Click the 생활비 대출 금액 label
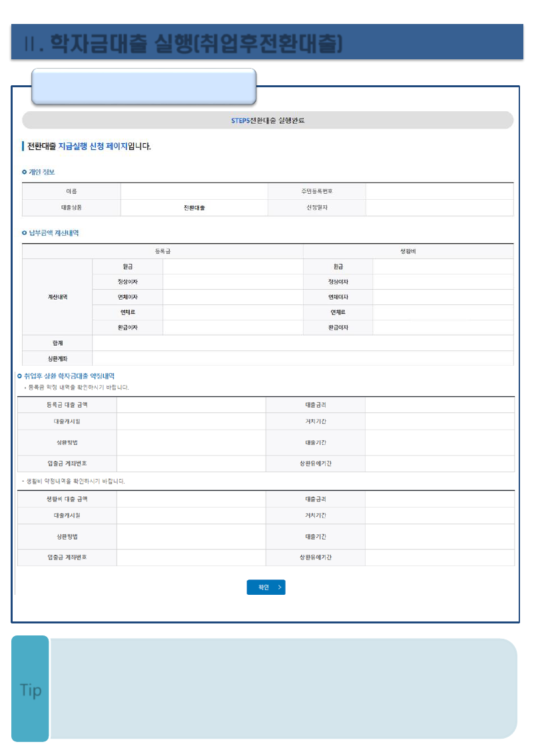This screenshot has height=756, width=534. click(x=67, y=499)
